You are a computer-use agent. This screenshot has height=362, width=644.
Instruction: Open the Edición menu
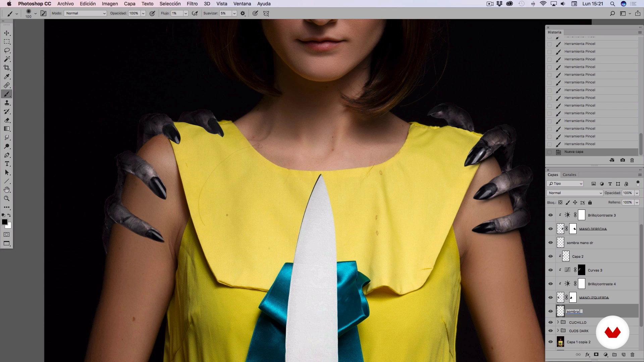pos(88,4)
